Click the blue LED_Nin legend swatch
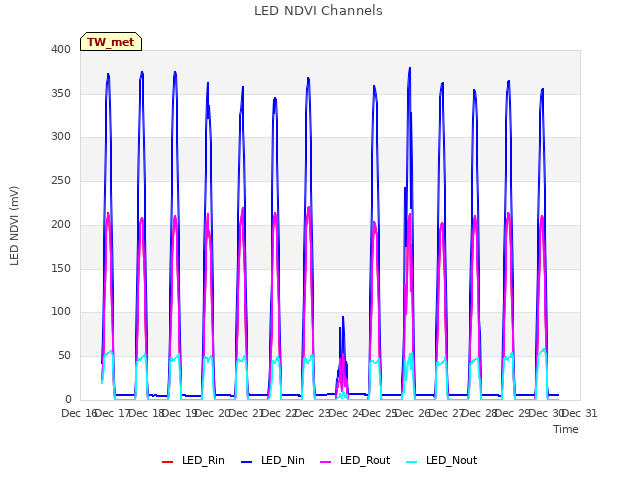This screenshot has width=640, height=480. point(247,461)
